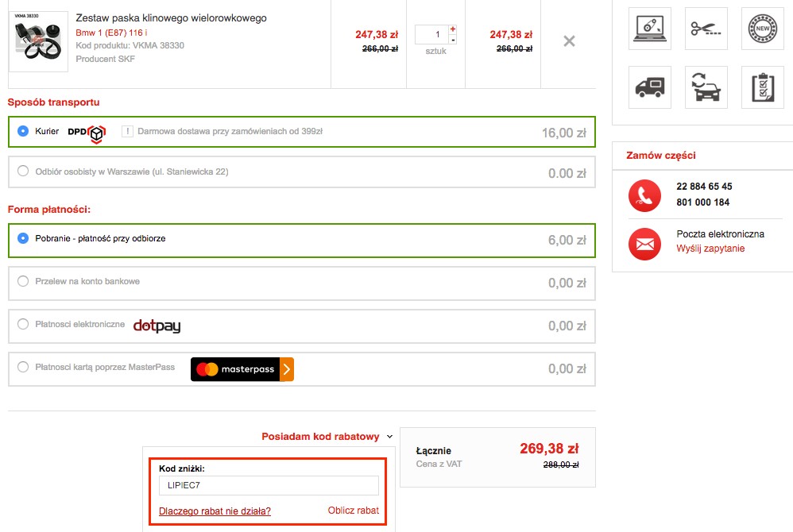
Task: Click the Oblicz rabat link
Action: click(353, 511)
